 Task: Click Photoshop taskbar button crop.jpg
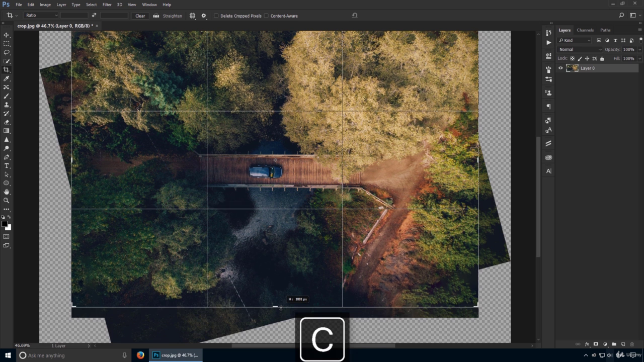pos(177,355)
